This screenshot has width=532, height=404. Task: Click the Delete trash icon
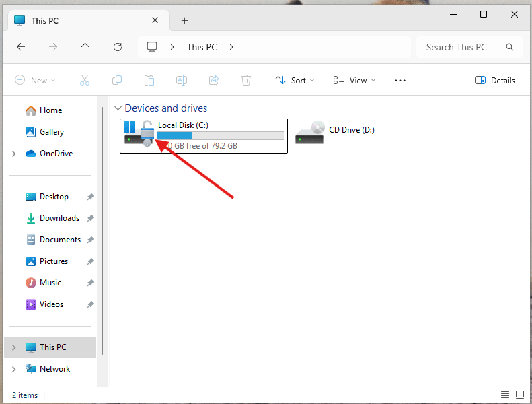click(x=246, y=80)
